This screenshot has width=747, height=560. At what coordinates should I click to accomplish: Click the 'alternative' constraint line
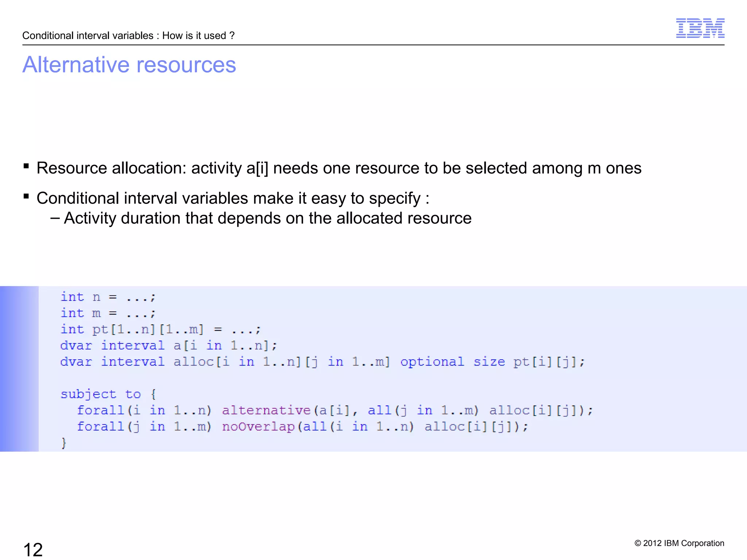(335, 411)
